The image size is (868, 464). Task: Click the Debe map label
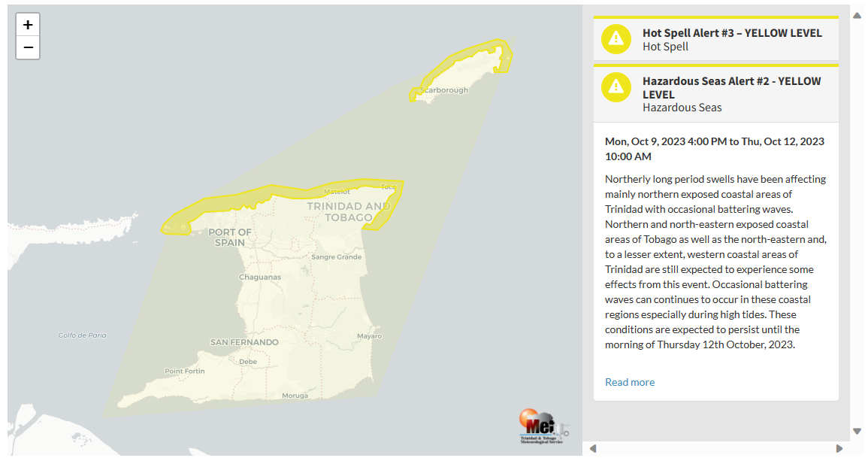[248, 362]
